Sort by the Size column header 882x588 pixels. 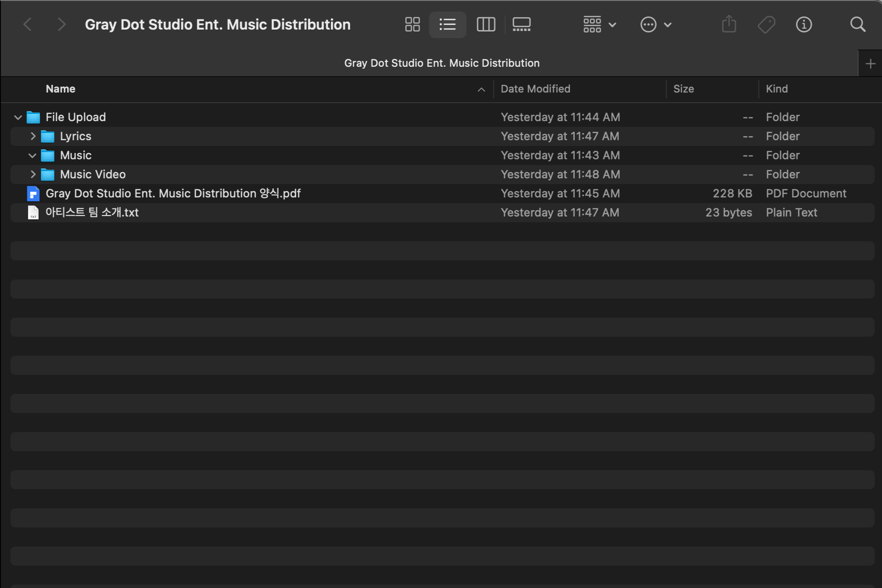pos(683,89)
